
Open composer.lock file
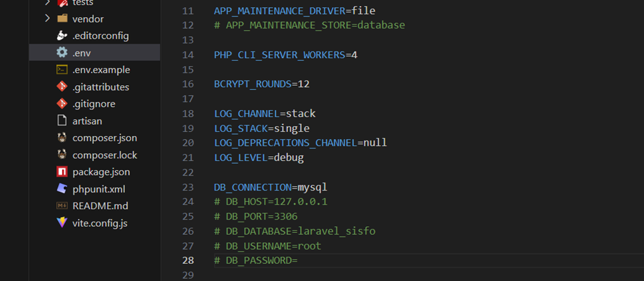[104, 155]
